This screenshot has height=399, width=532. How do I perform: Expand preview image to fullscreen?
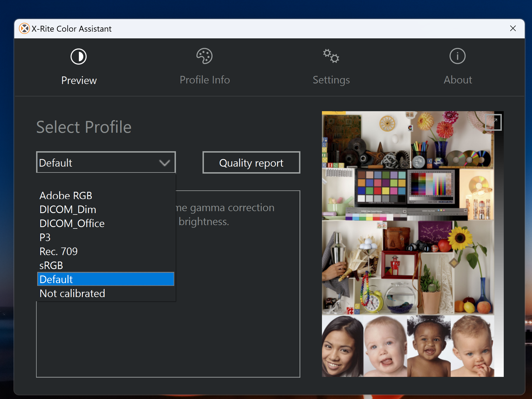493,122
